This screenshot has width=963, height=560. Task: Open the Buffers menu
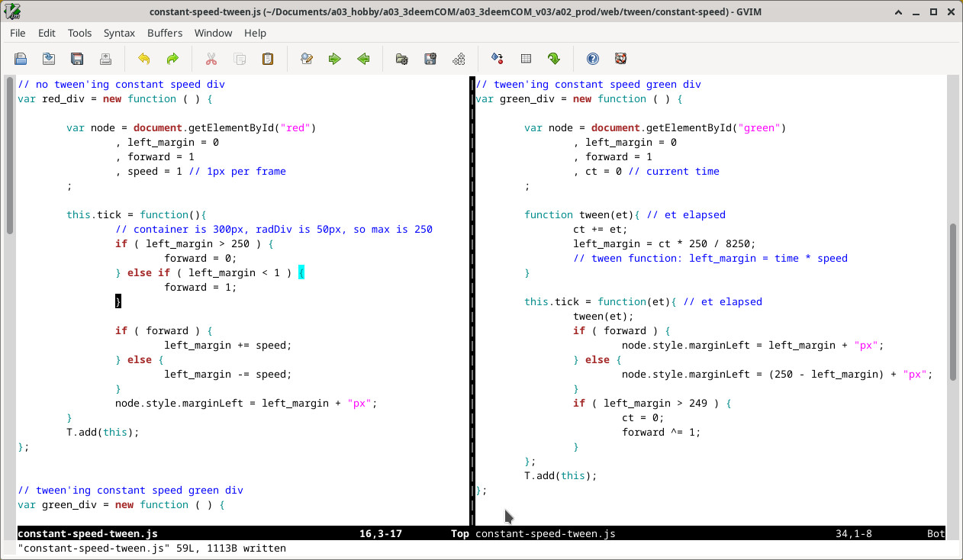click(165, 33)
